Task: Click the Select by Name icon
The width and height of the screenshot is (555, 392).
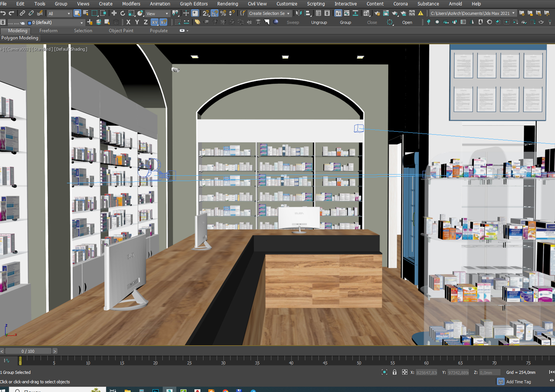Action: click(x=86, y=13)
